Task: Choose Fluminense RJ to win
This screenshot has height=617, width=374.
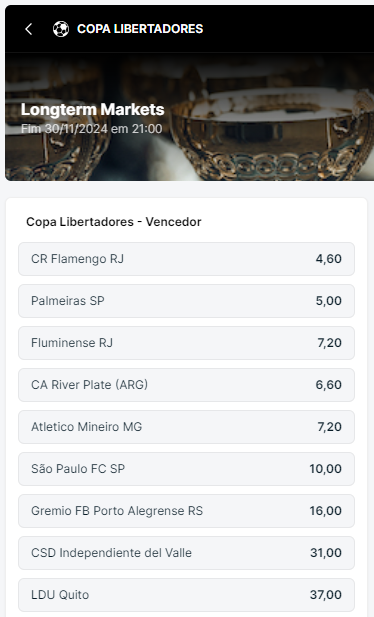Action: (x=186, y=343)
